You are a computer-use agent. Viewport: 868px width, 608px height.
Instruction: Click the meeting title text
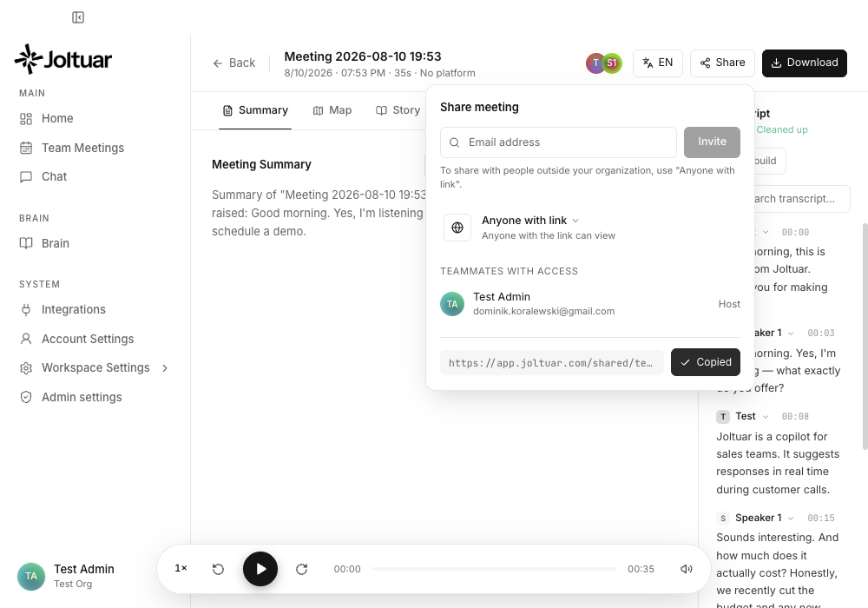click(363, 56)
